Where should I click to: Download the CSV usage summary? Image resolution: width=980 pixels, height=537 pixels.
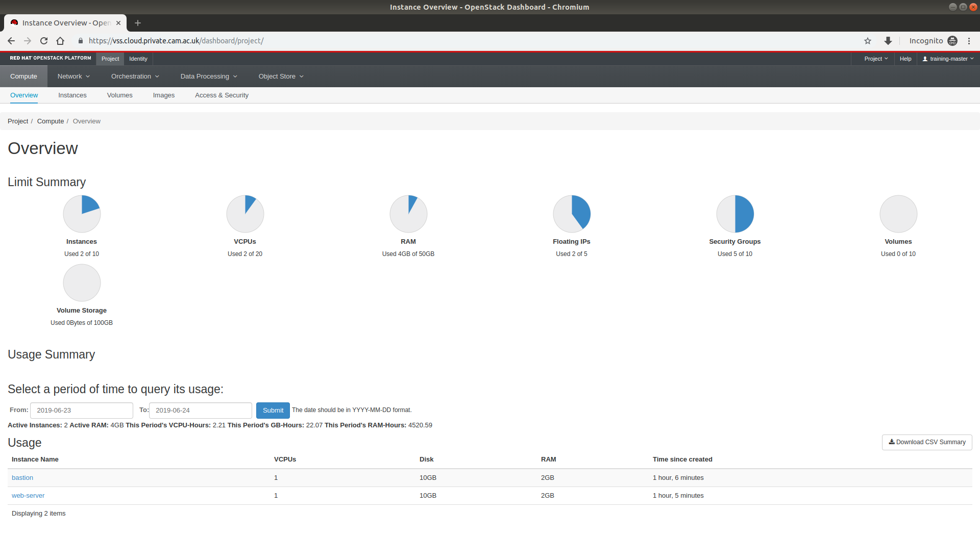pyautogui.click(x=926, y=442)
